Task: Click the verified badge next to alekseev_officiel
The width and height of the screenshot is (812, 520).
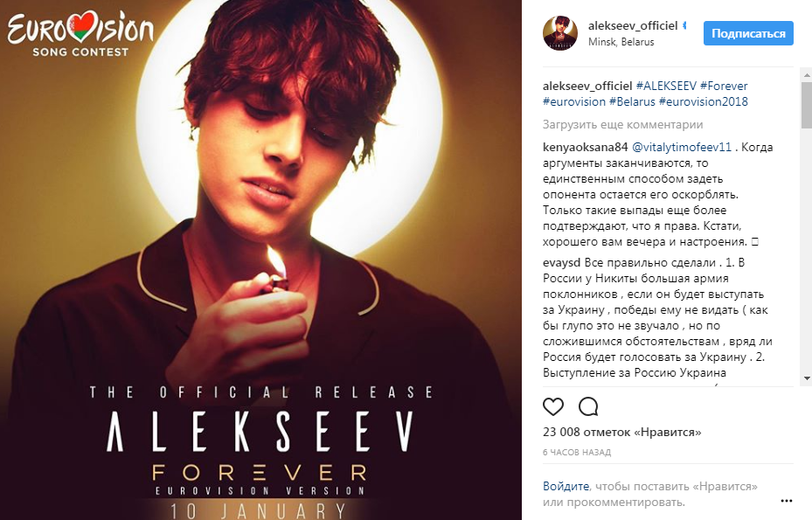Action: pyautogui.click(x=684, y=25)
